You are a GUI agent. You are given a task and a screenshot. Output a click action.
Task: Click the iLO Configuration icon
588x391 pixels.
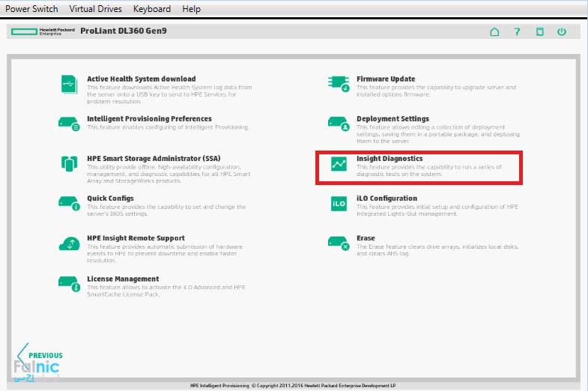point(339,204)
